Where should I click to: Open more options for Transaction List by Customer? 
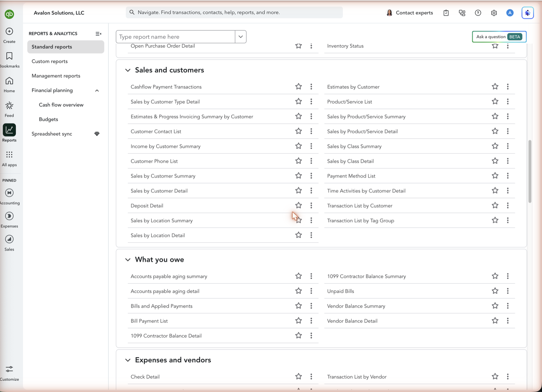pos(508,205)
